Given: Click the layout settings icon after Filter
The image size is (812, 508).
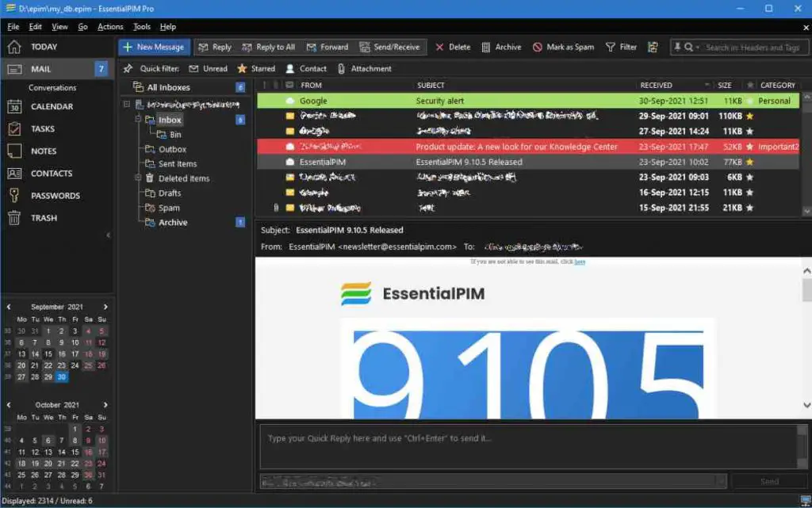Looking at the screenshot, I should [x=653, y=47].
